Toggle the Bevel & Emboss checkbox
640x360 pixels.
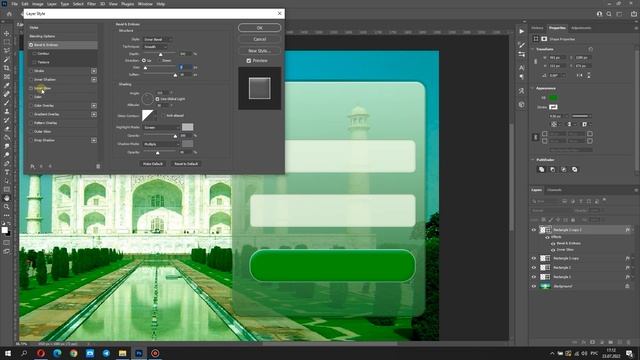coord(31,45)
